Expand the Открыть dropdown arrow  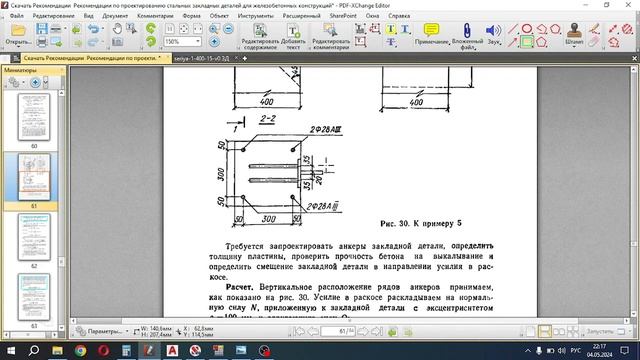coord(18,47)
